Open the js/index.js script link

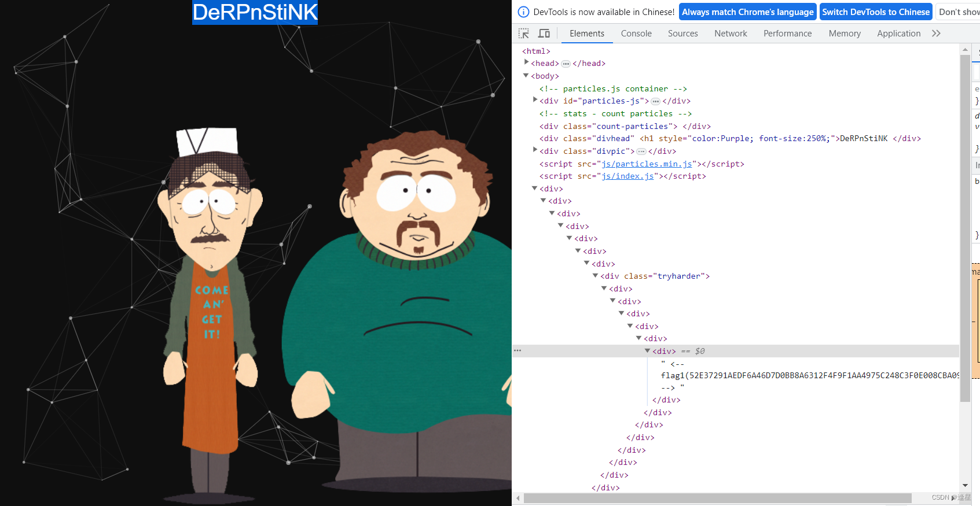627,176
